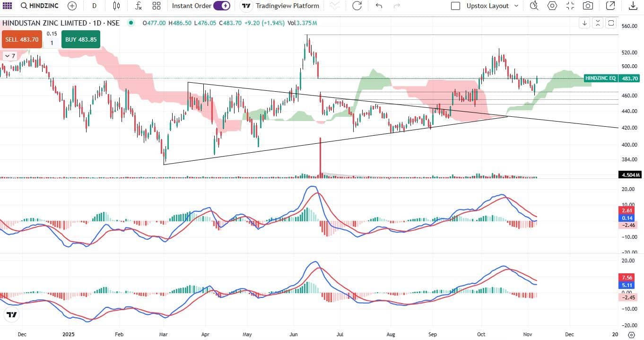Click the HINDZINC symbol search field

(x=40, y=6)
